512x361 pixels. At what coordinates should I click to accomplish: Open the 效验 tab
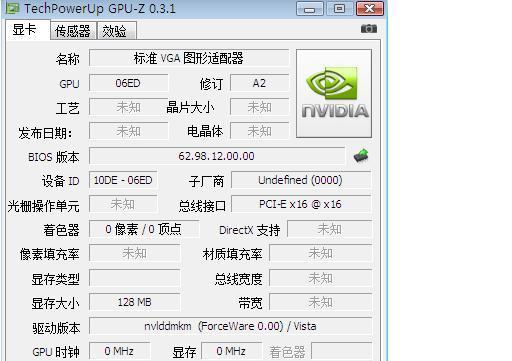[117, 31]
